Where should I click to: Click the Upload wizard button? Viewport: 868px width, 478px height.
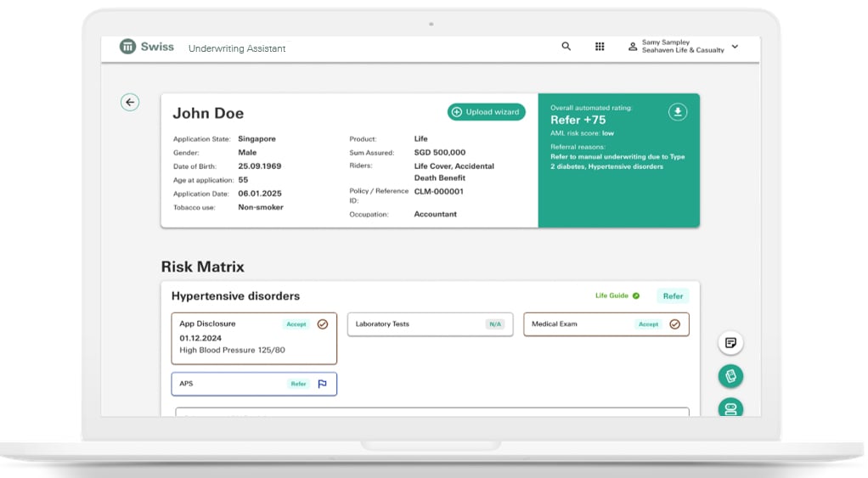(486, 112)
